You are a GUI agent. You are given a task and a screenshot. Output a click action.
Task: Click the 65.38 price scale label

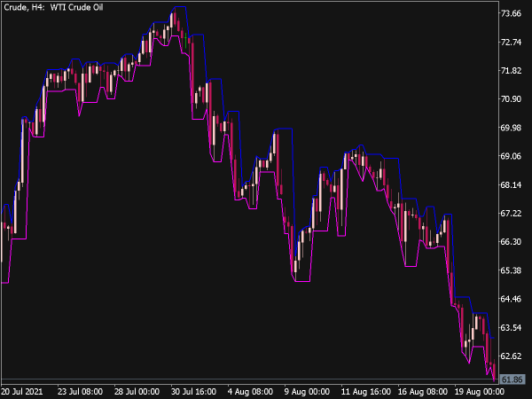512,270
